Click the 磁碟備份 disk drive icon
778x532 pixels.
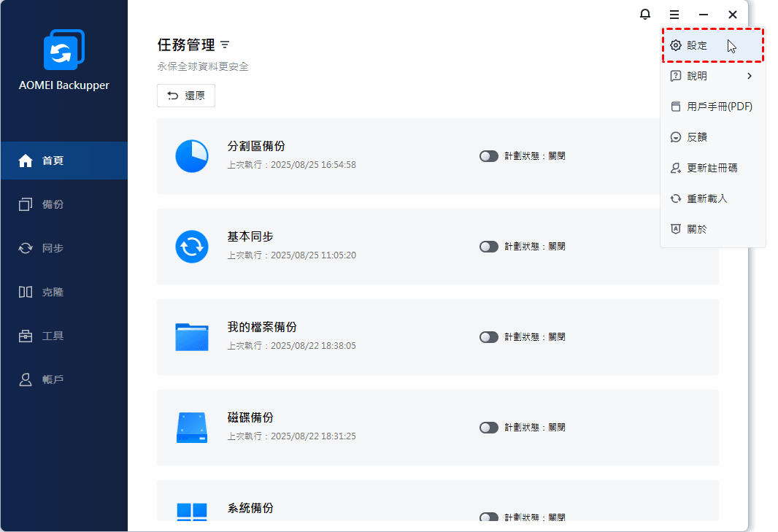[192, 428]
